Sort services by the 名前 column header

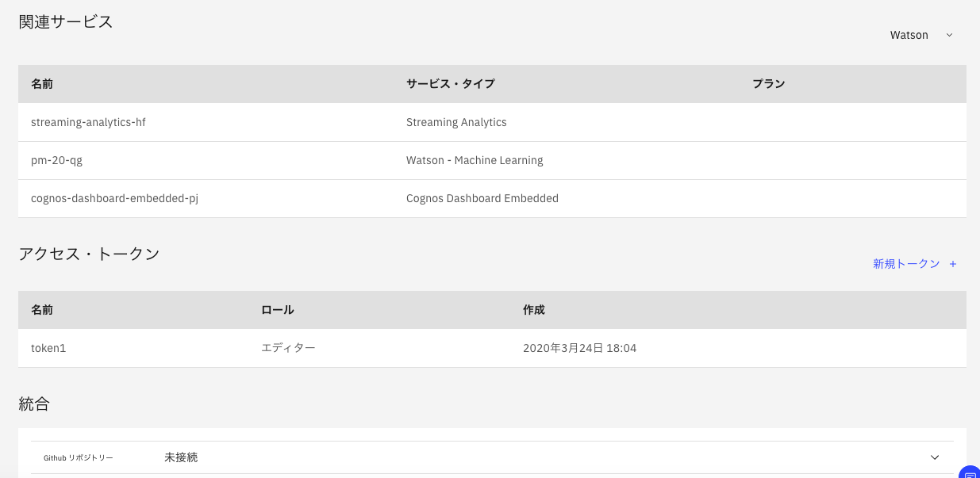(42, 83)
